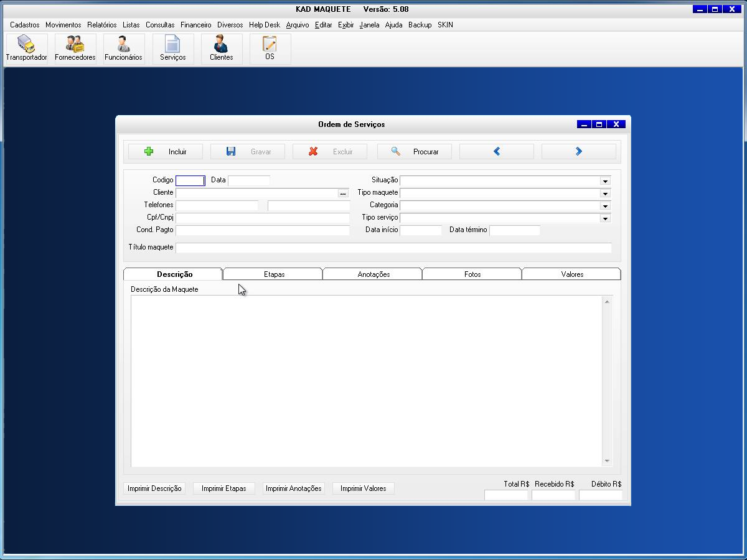Image resolution: width=747 pixels, height=560 pixels.
Task: Open the Editar menu
Action: click(x=324, y=25)
